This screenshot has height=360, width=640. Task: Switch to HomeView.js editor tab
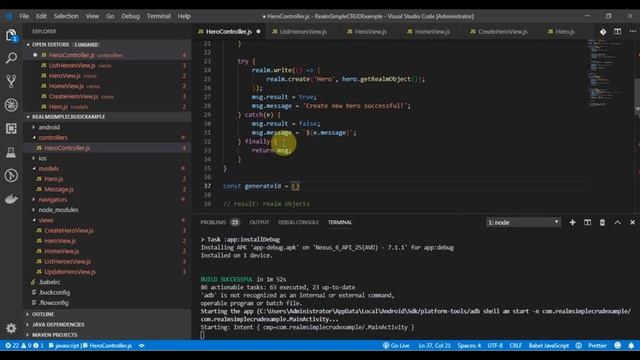click(432, 31)
